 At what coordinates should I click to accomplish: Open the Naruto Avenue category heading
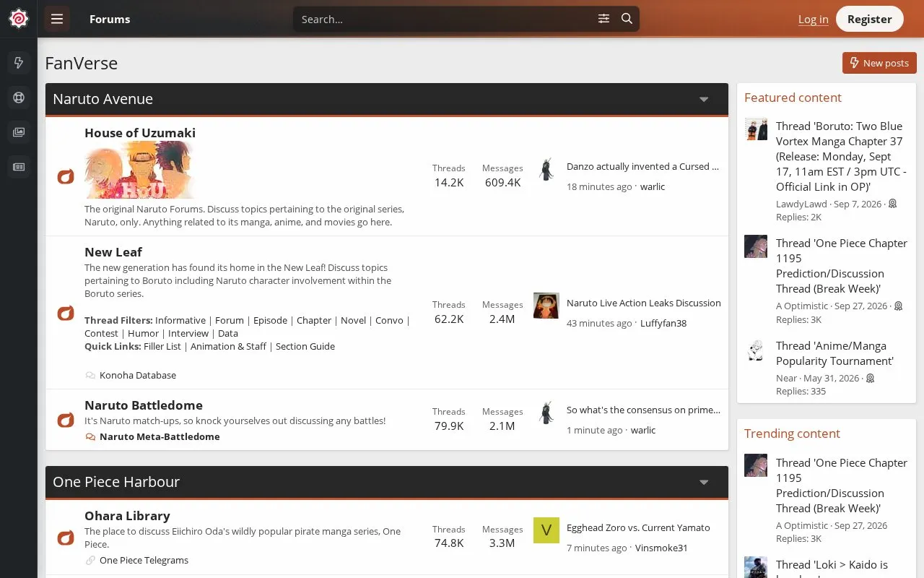(x=103, y=99)
